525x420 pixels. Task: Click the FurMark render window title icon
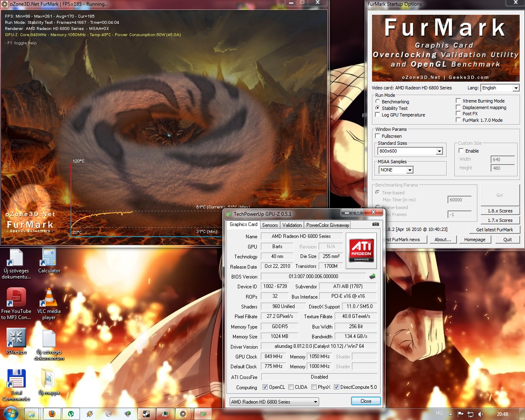click(5, 4)
